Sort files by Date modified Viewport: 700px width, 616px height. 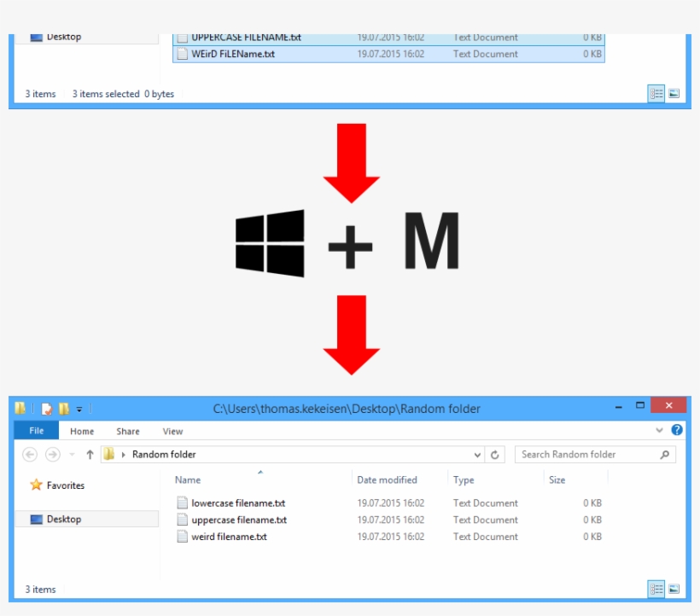tap(386, 479)
